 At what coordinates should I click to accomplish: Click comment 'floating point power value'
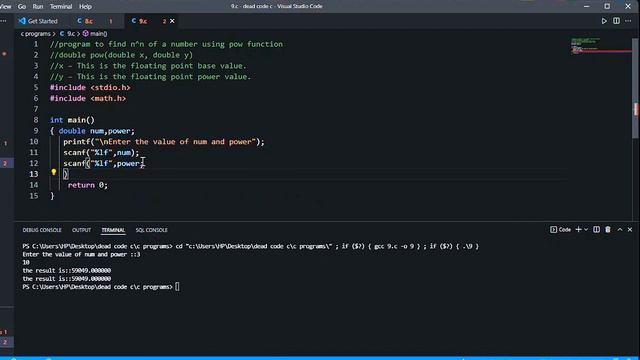pyautogui.click(x=151, y=77)
